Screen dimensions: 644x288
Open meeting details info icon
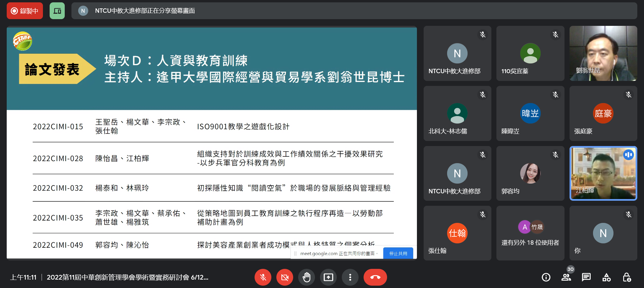coord(546,277)
